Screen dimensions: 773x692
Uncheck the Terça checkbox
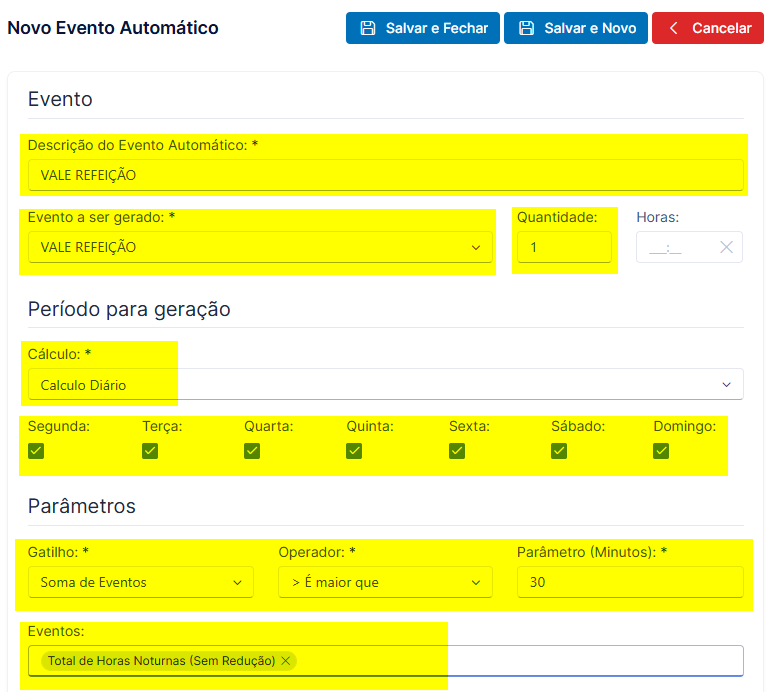150,450
